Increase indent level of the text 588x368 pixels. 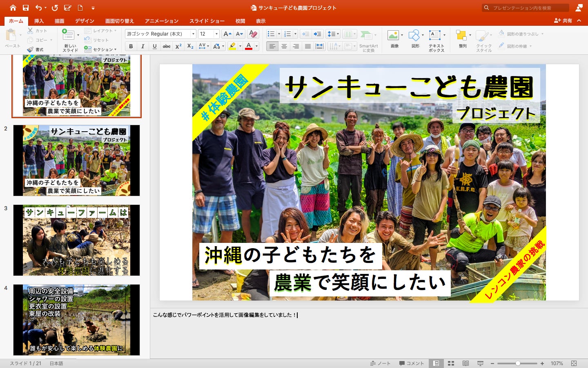(x=317, y=34)
